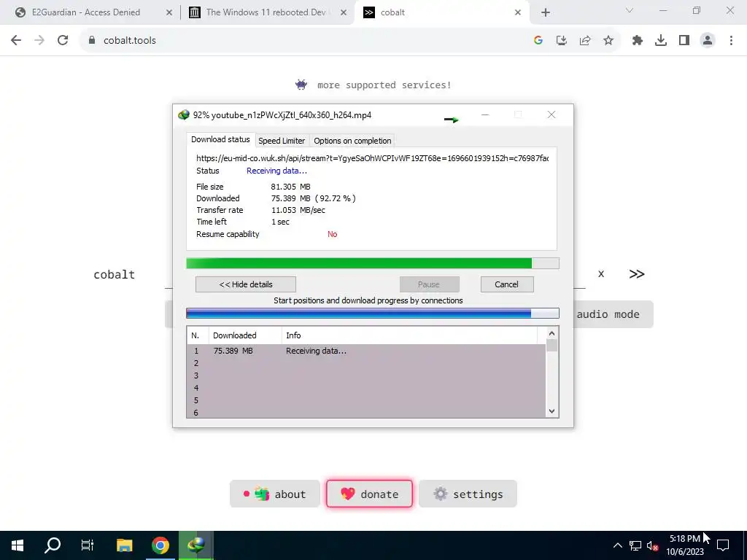The width and height of the screenshot is (747, 560).
Task: Click the Info column header
Action: pos(410,335)
